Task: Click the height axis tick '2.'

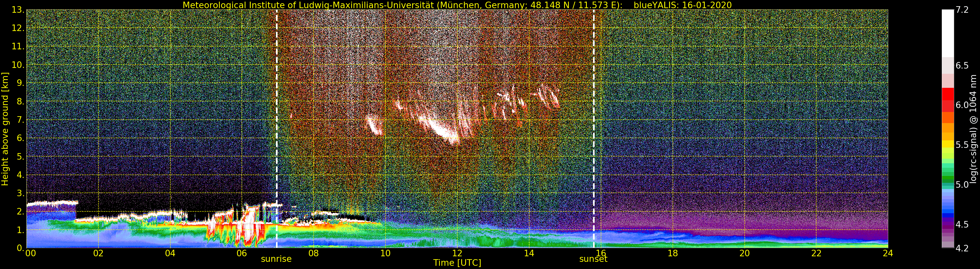Action: pyautogui.click(x=21, y=211)
